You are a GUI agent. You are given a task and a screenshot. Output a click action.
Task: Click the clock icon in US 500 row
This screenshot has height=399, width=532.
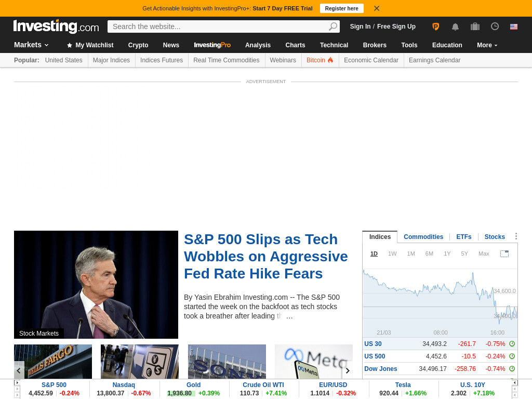point(512,356)
